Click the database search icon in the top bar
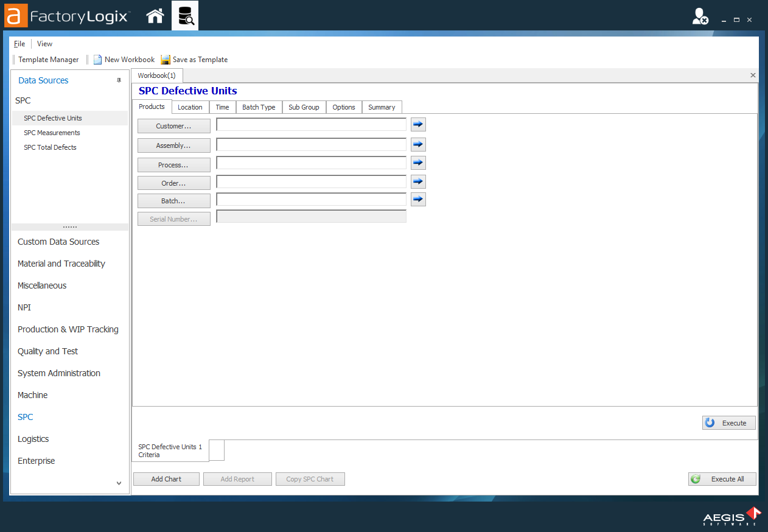The image size is (768, 532). [x=185, y=16]
